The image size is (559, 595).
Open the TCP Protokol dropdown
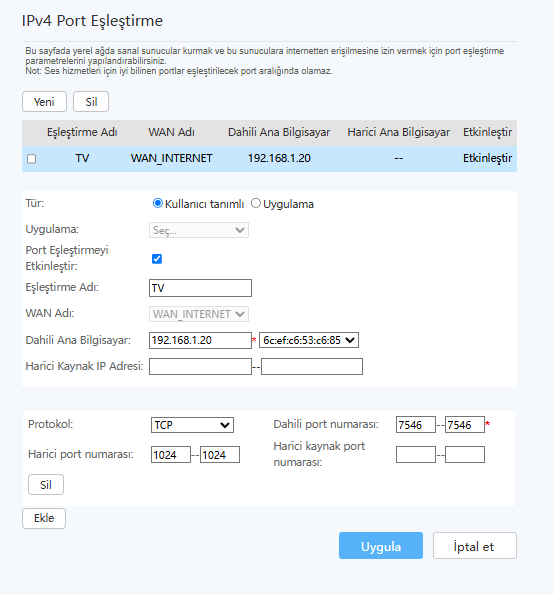192,425
